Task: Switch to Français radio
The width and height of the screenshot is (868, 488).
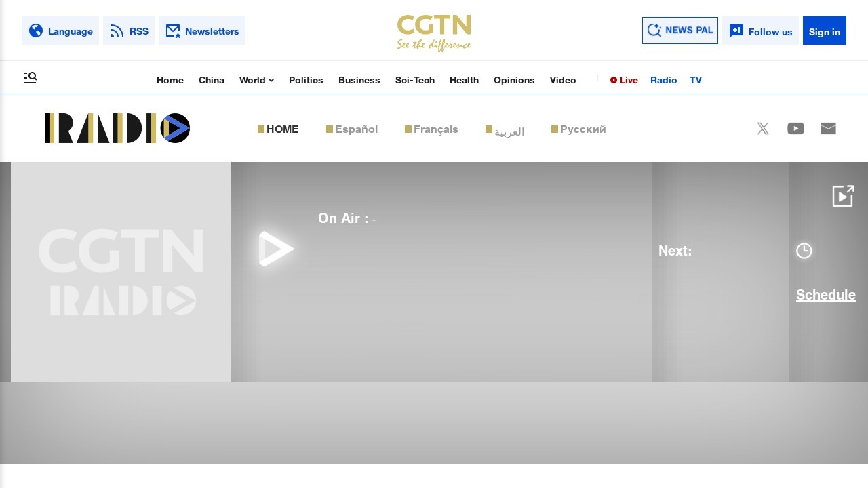Action: [x=431, y=129]
